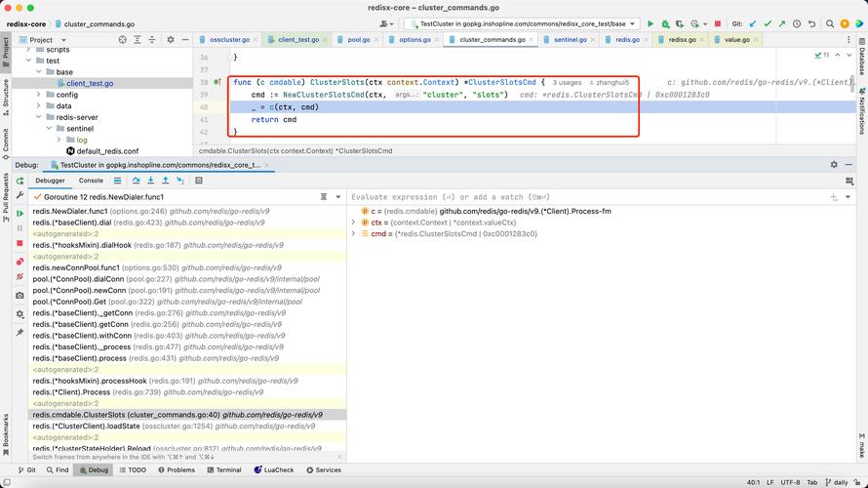868x488 pixels.
Task: Stop the running process with the toolbar's red square
Action: click(x=718, y=23)
